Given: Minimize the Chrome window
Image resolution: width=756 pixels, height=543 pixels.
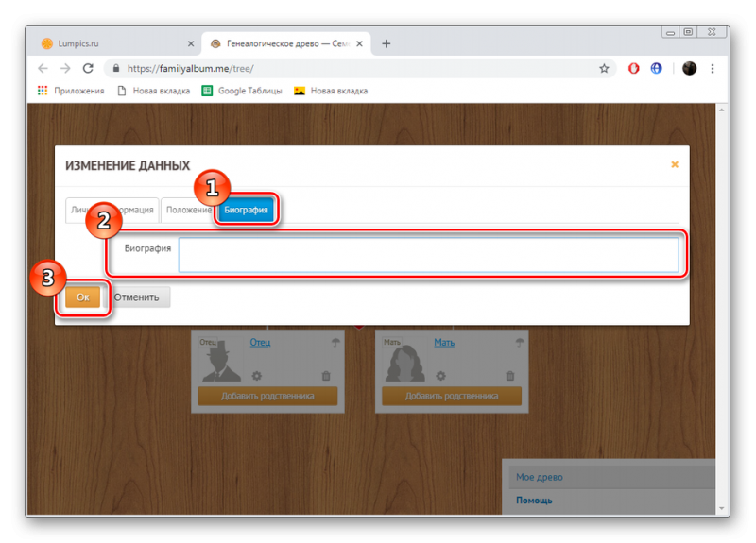Looking at the screenshot, I should tap(670, 32).
